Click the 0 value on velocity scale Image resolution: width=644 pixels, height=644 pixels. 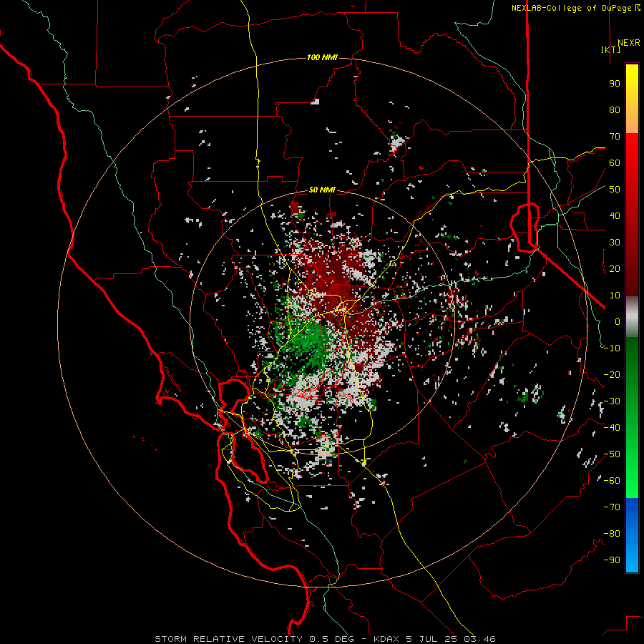point(618,321)
